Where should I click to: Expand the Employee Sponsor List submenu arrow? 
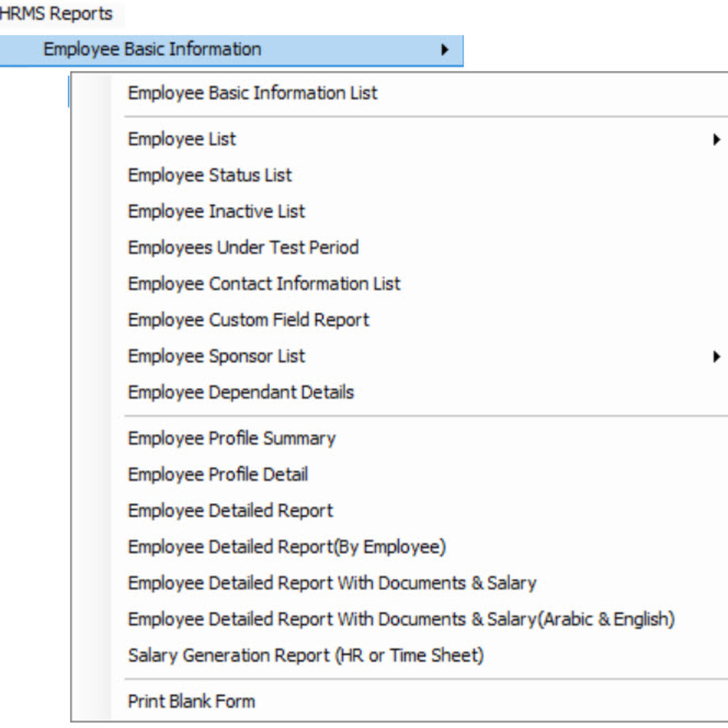(x=716, y=357)
